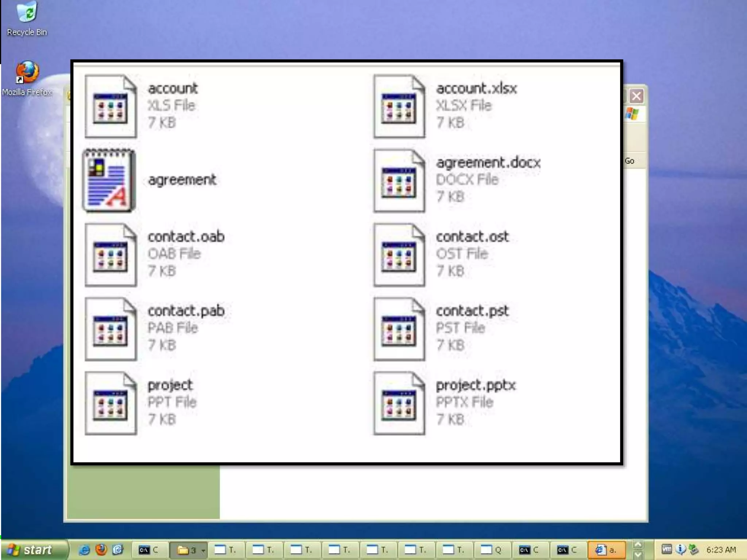Select the project.pptx file icon
747x560 pixels.
coord(399,403)
